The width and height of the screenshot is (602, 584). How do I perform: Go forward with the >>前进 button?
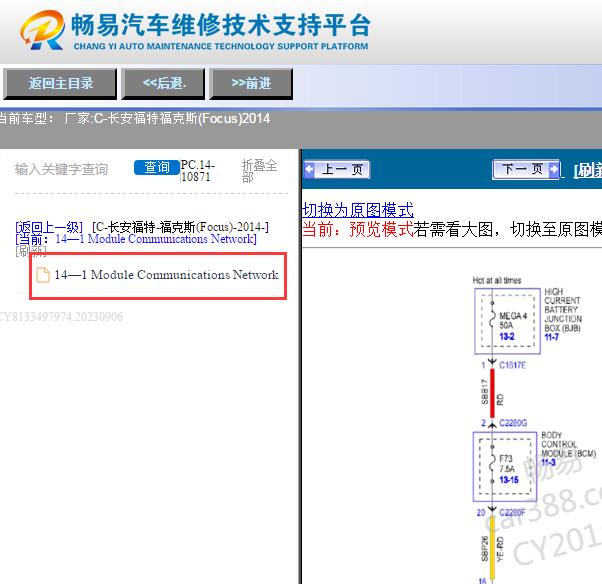(251, 83)
